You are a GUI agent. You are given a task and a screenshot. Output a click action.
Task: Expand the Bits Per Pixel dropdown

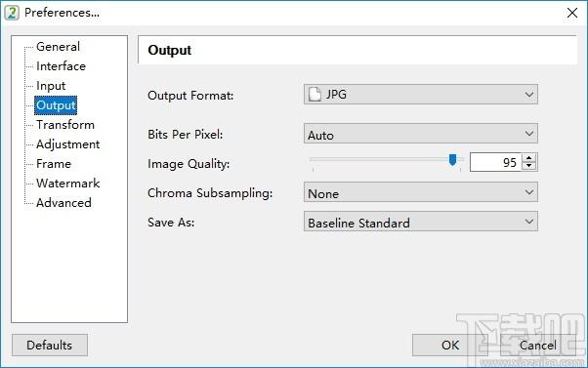pos(421,134)
